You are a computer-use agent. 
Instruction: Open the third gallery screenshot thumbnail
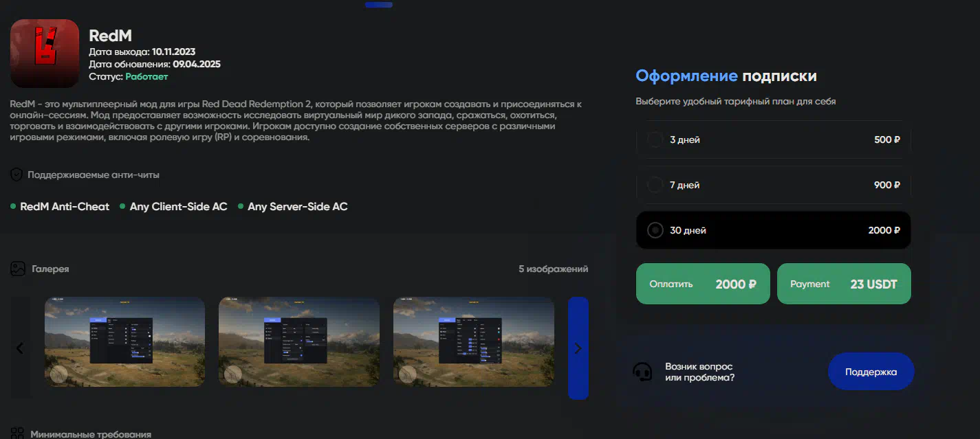pyautogui.click(x=474, y=341)
